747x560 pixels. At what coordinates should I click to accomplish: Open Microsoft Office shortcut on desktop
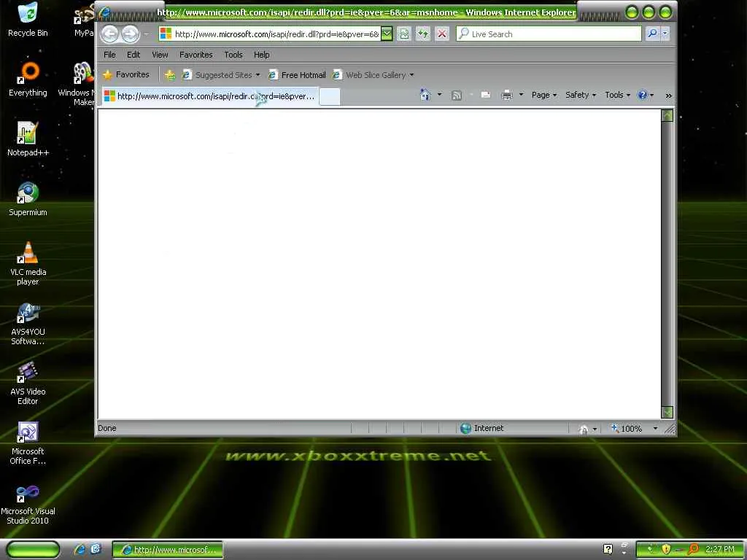coord(28,443)
